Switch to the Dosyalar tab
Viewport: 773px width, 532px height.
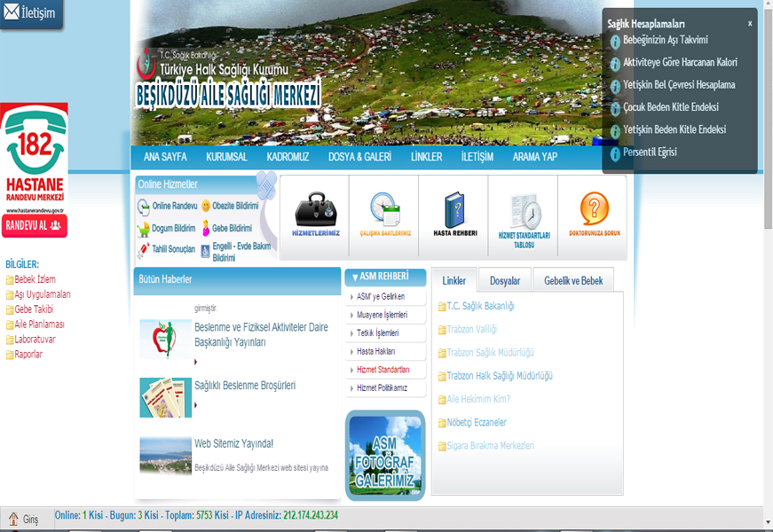505,279
